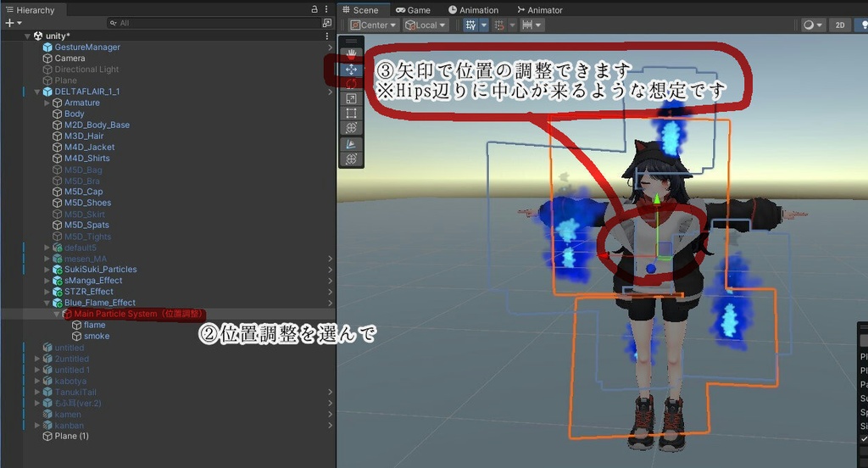
Task: Toggle the Scene grid visibility button
Action: tap(470, 25)
